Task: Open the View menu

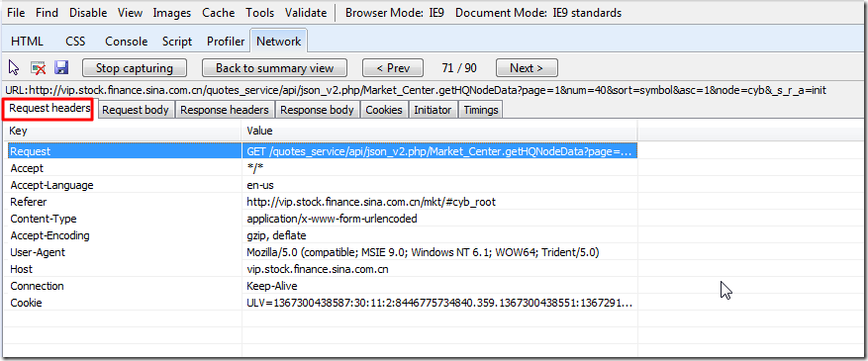Action: 130,13
